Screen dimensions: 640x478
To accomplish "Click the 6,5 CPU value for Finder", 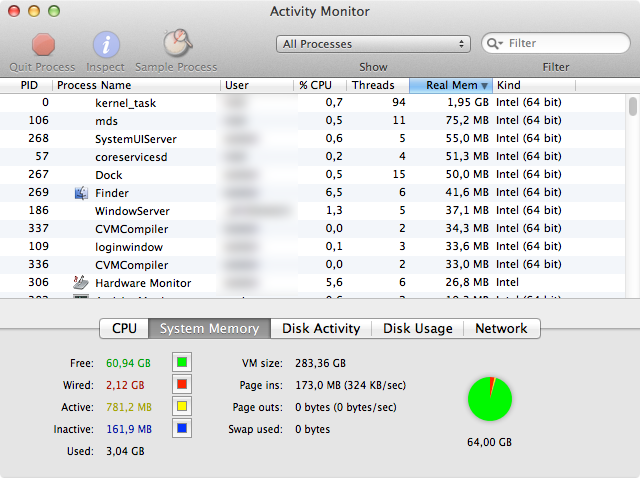I will [334, 192].
